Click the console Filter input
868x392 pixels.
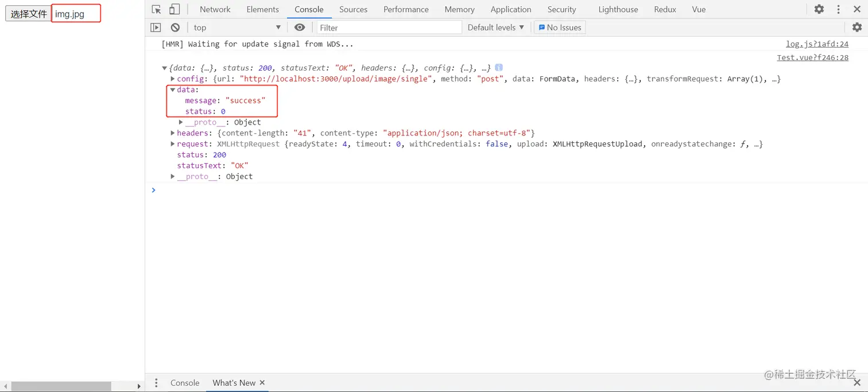[389, 28]
